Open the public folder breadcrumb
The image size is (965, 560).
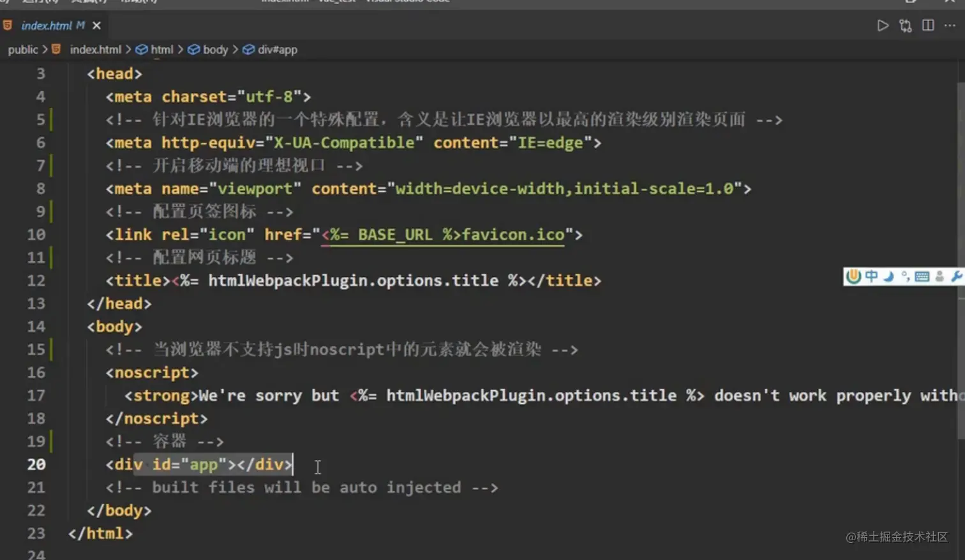click(23, 50)
